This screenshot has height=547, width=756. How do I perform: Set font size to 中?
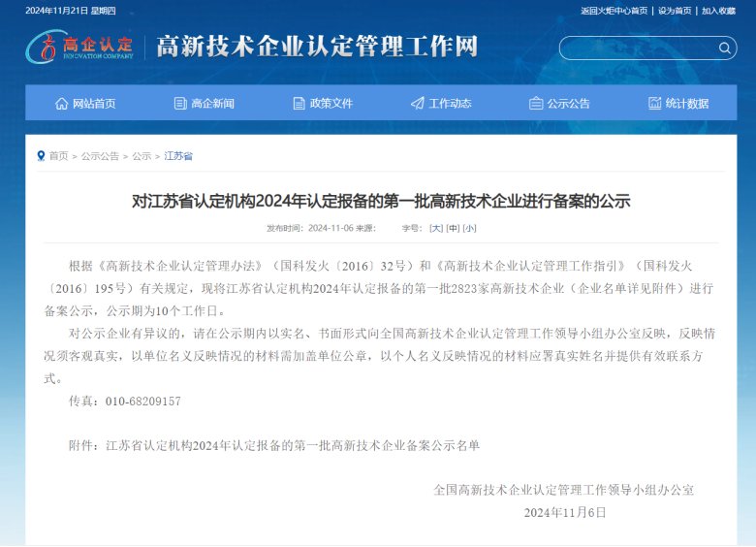[x=453, y=229]
